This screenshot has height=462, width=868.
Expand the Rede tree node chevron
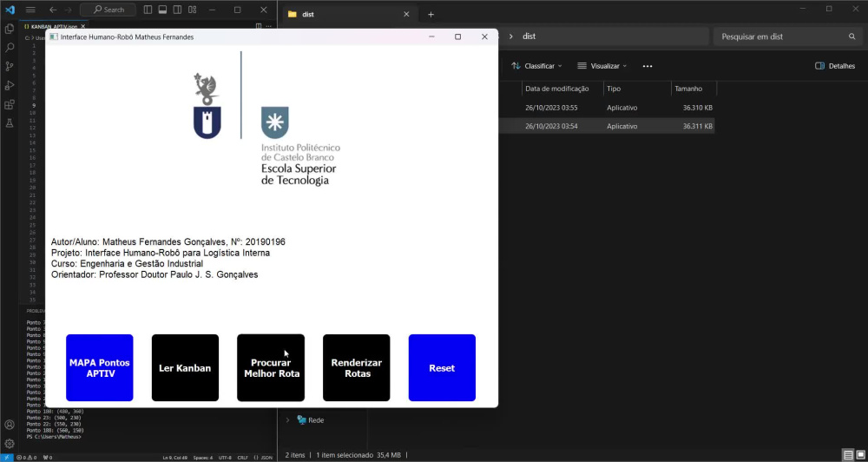(287, 420)
